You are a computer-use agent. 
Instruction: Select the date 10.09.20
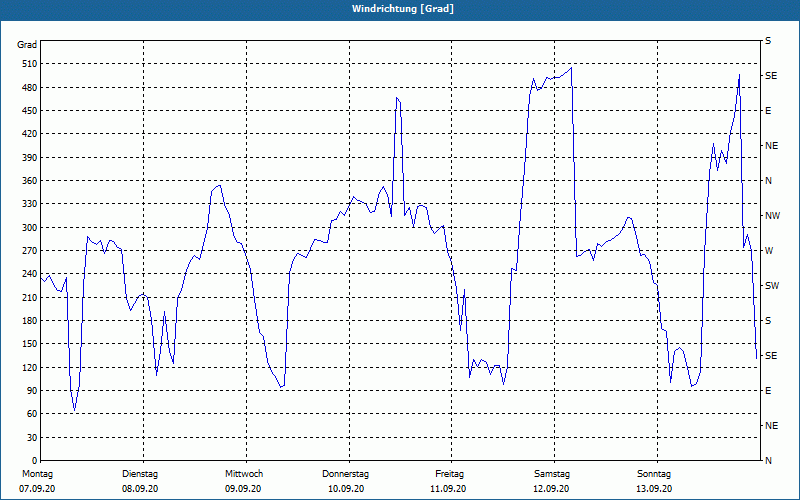(x=346, y=489)
